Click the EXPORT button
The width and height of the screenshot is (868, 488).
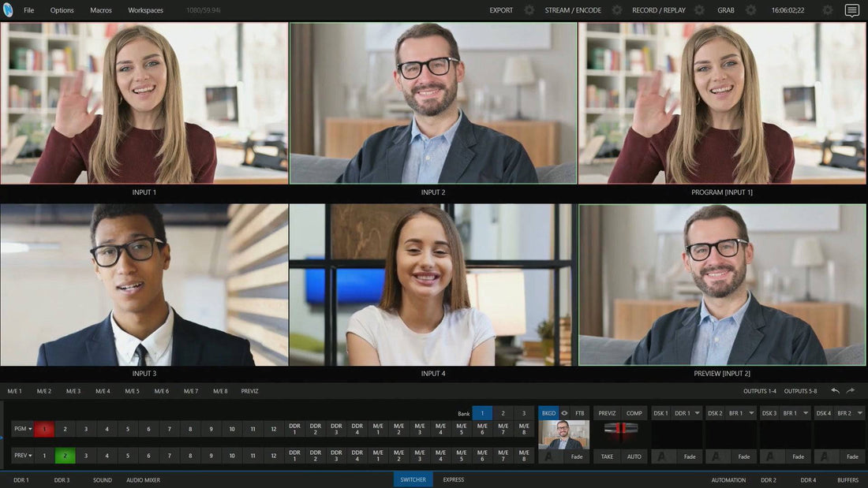pyautogui.click(x=501, y=10)
